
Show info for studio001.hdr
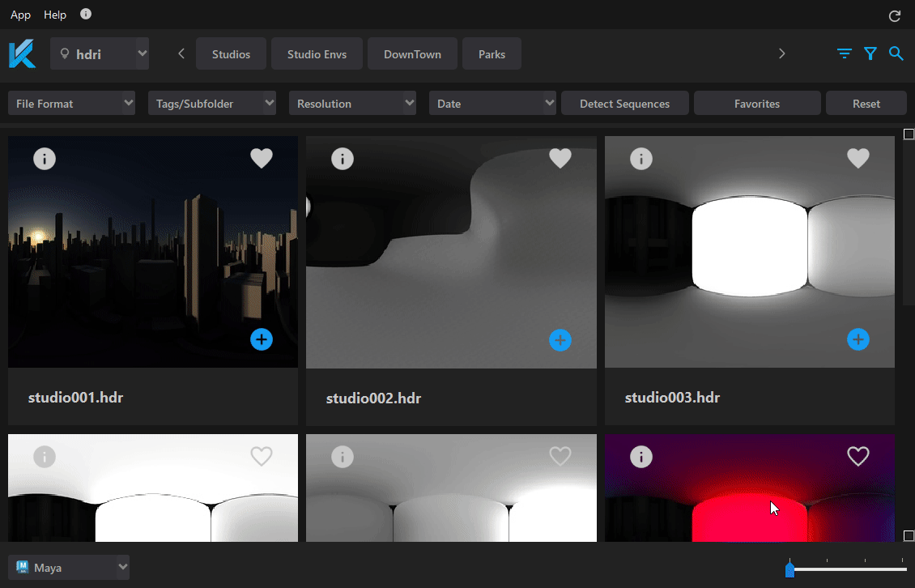[45, 158]
